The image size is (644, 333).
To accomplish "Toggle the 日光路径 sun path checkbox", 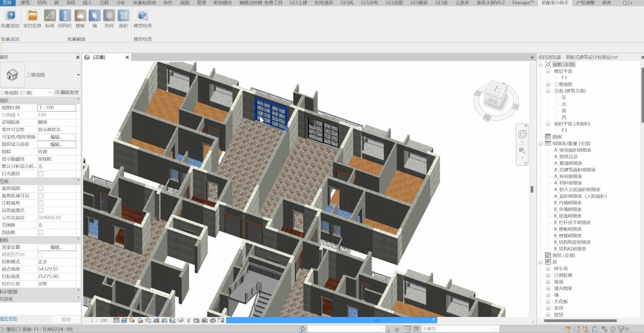I will pyautogui.click(x=41, y=174).
